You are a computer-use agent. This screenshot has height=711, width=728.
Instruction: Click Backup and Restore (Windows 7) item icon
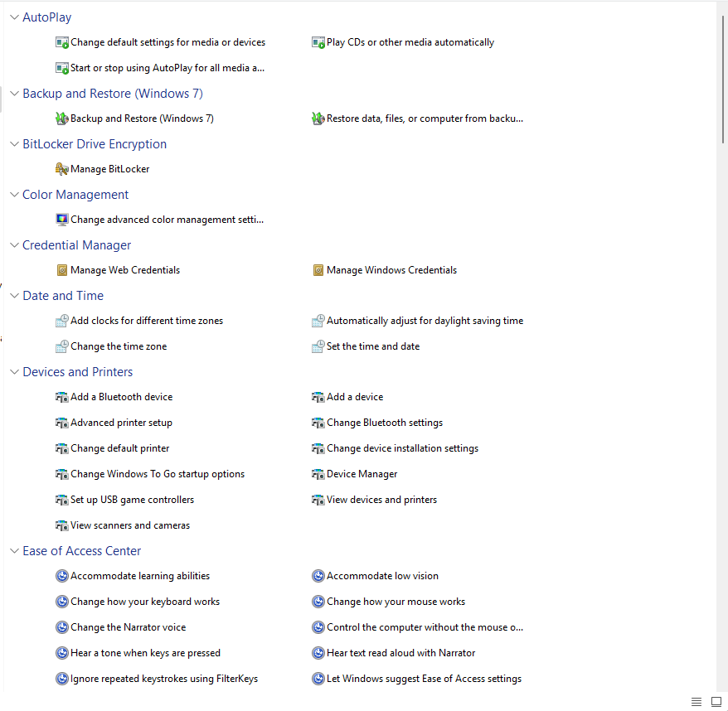61,118
